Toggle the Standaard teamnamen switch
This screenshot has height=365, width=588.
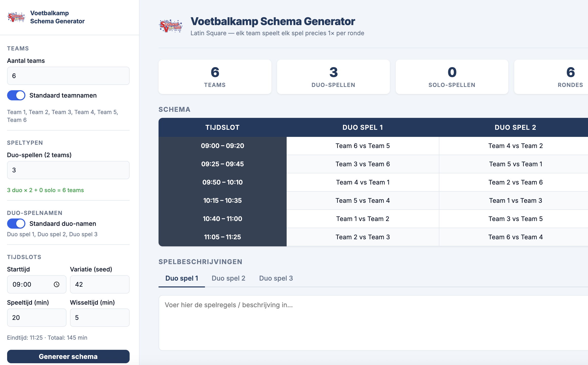pos(16,95)
